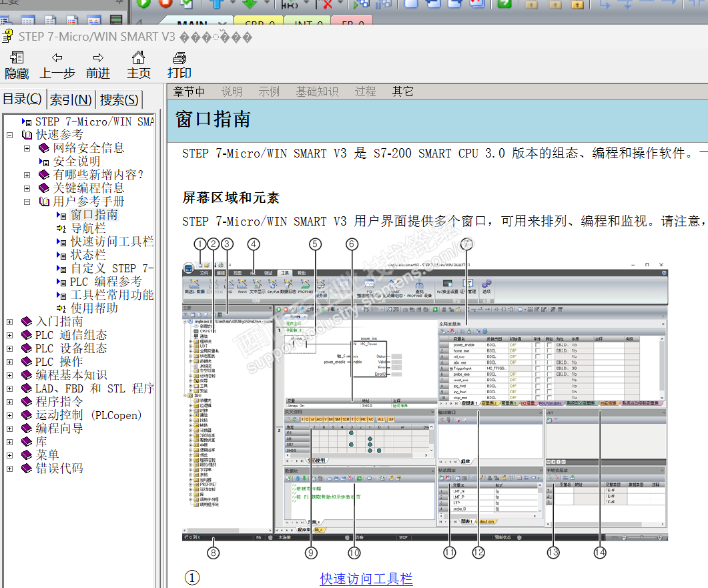The height and width of the screenshot is (588, 708).
Task: Click the annotated software window screenshot figure
Action: coord(425,398)
